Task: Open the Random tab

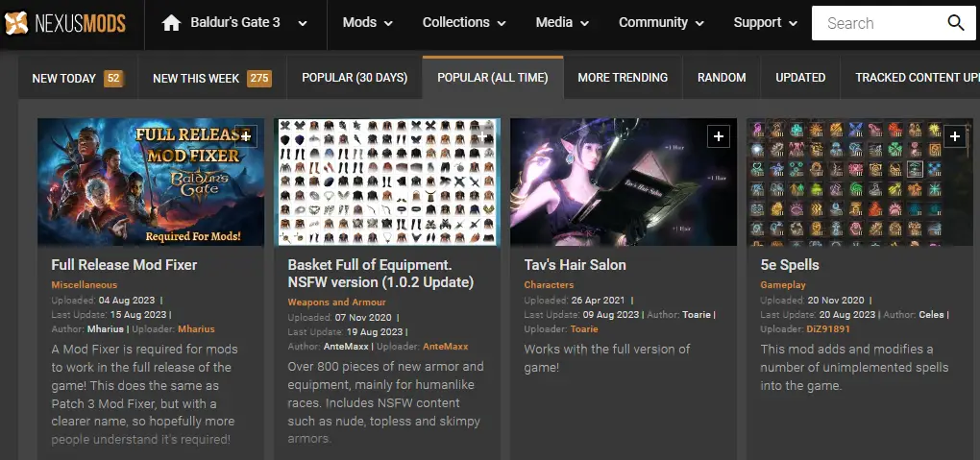Action: (722, 78)
